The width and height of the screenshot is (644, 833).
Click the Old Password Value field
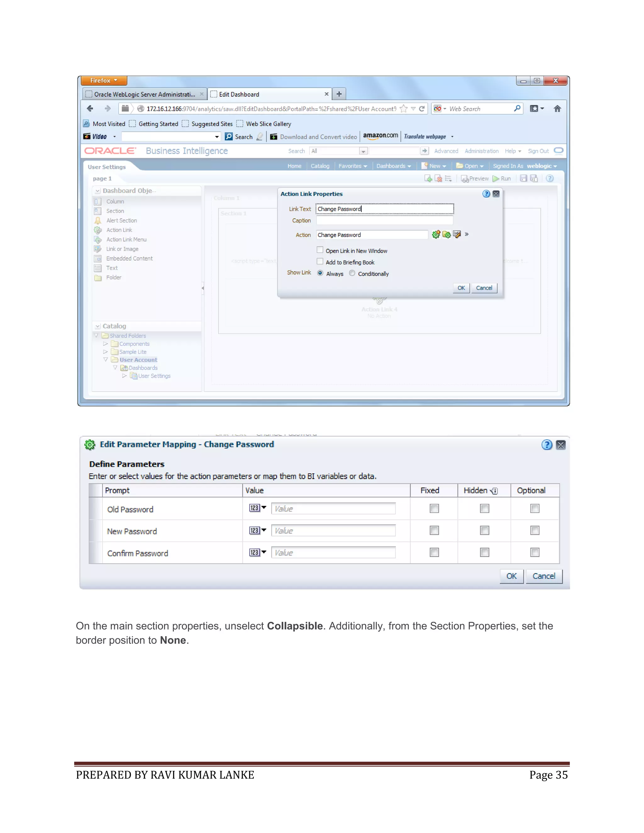coord(333,508)
